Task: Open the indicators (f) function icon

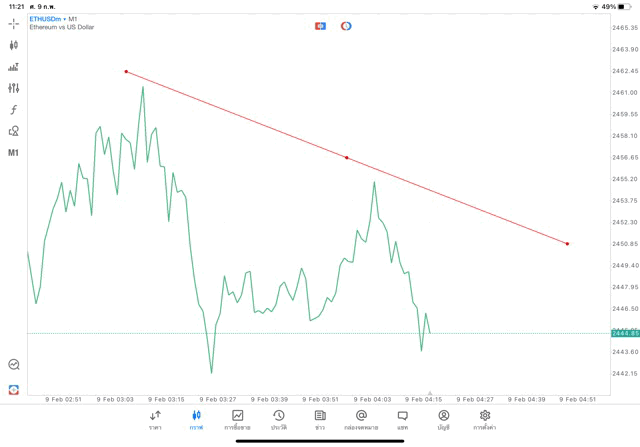Action: [x=14, y=110]
